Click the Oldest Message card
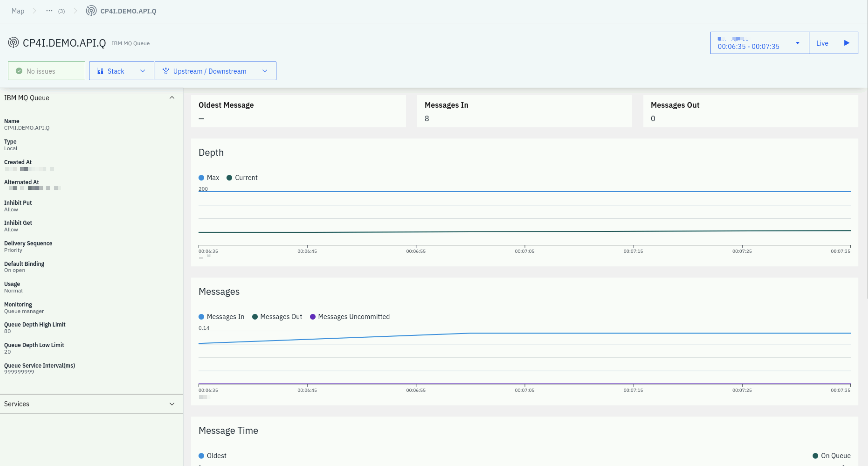Viewport: 868px width, 466px height. pyautogui.click(x=298, y=111)
